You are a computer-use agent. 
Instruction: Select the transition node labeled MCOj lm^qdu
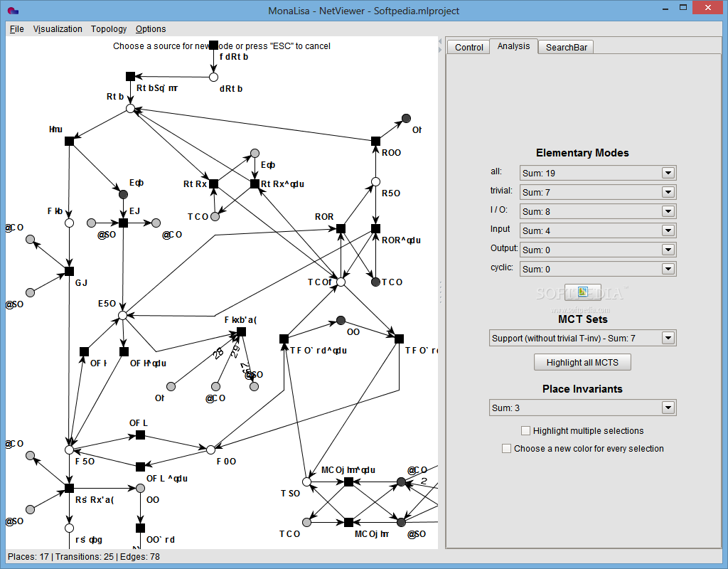point(348,482)
